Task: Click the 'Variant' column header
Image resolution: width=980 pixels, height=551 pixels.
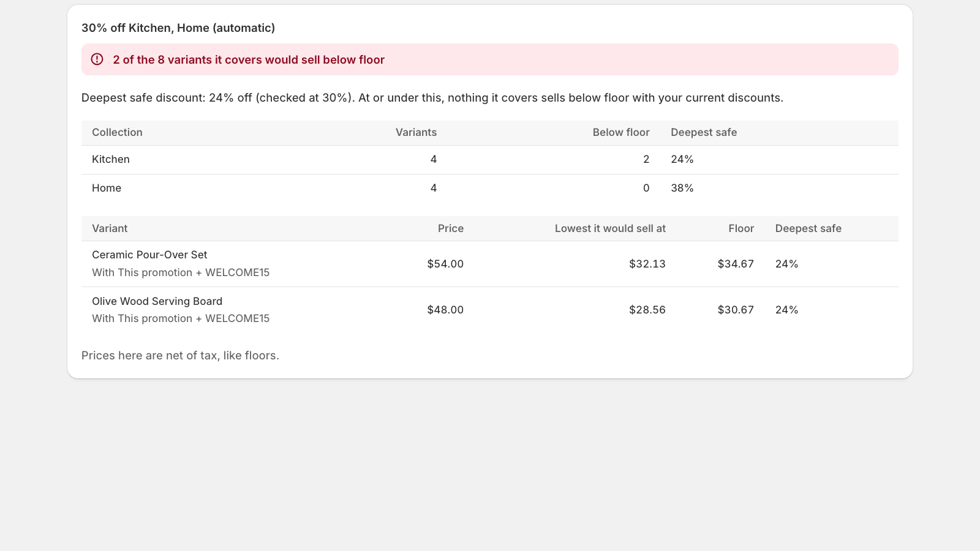Action: tap(110, 228)
